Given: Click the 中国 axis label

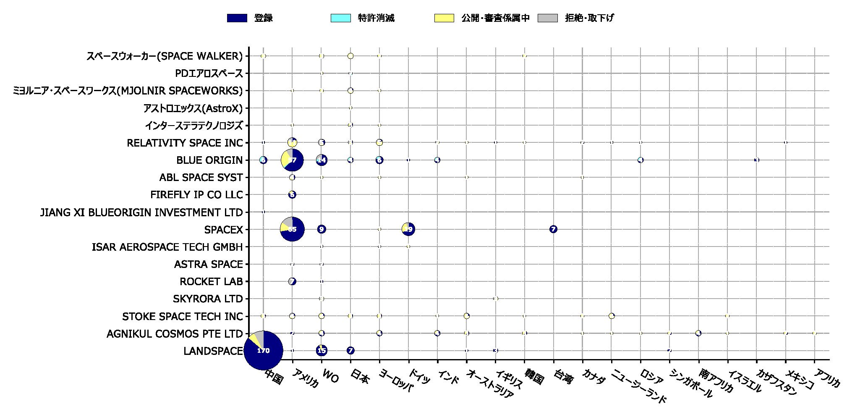Looking at the screenshot, I should 274,377.
